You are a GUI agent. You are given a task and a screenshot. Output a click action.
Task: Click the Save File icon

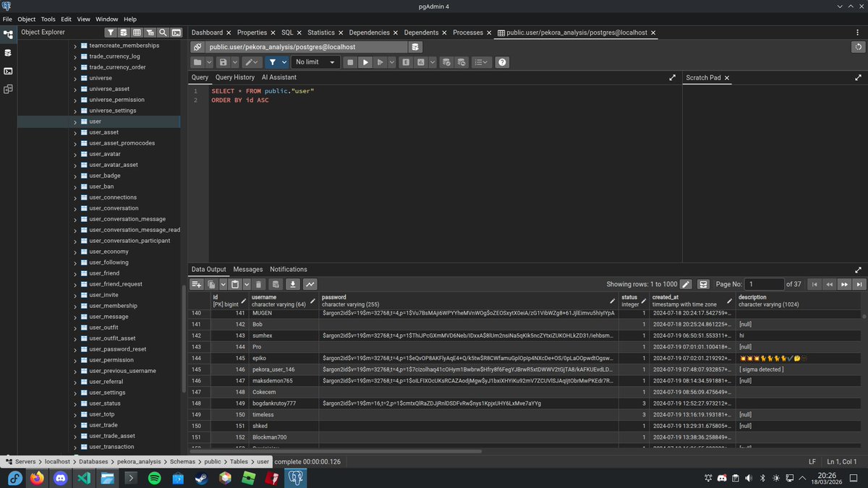(x=224, y=62)
